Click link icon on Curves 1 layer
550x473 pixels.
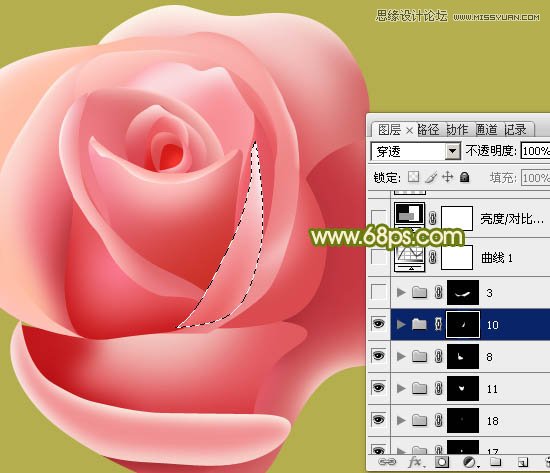(x=433, y=257)
